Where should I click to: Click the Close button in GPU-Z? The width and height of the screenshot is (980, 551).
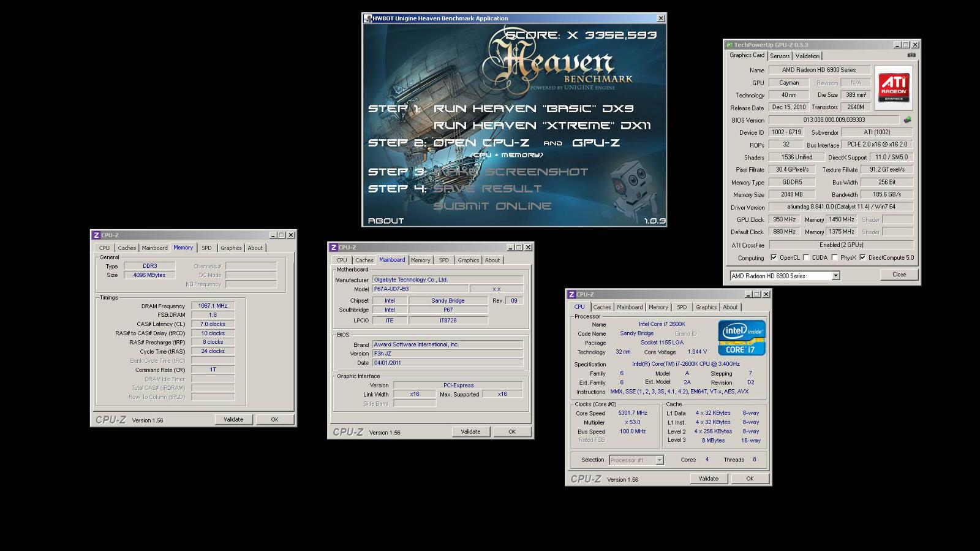[x=899, y=275]
